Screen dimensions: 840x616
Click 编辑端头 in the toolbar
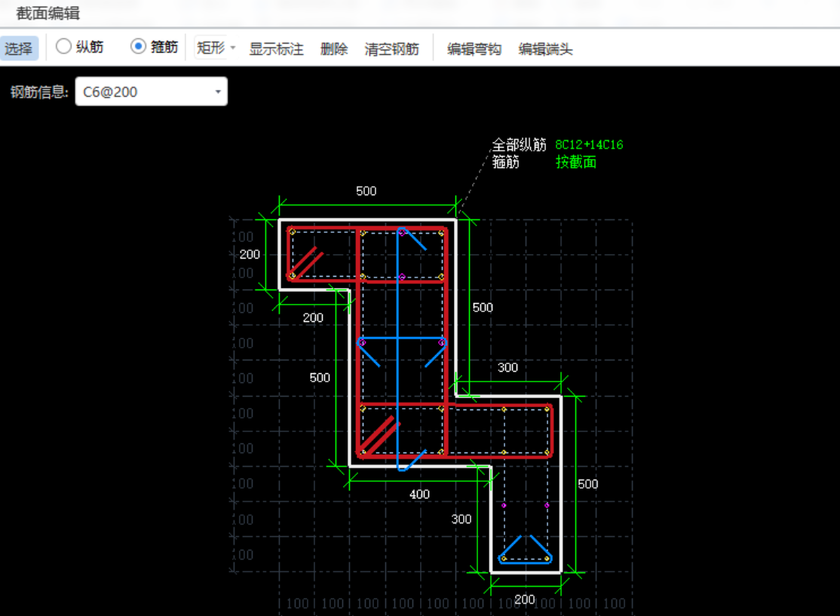tap(545, 49)
